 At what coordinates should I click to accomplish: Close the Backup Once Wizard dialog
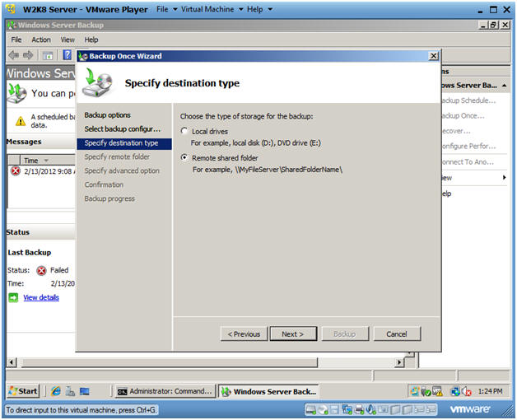(434, 56)
